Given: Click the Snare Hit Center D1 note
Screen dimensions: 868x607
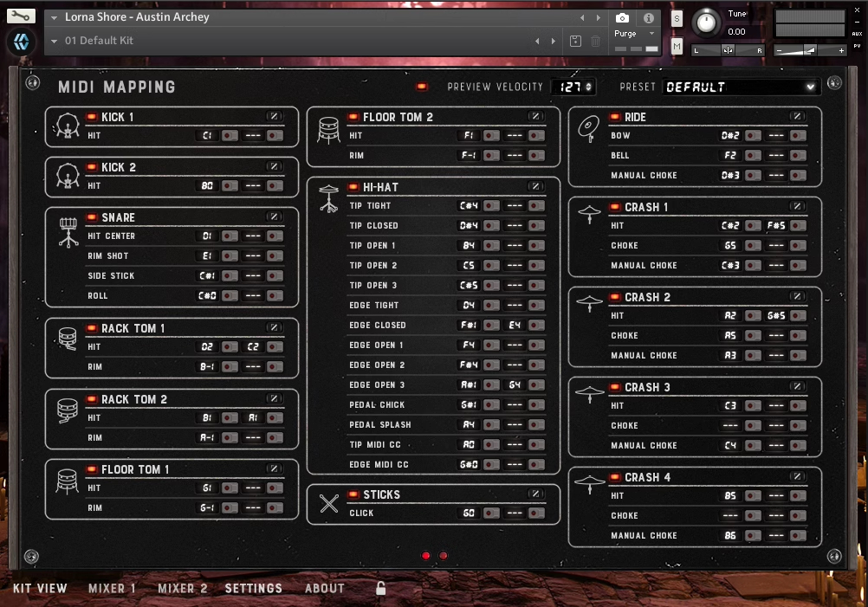Looking at the screenshot, I should [207, 236].
